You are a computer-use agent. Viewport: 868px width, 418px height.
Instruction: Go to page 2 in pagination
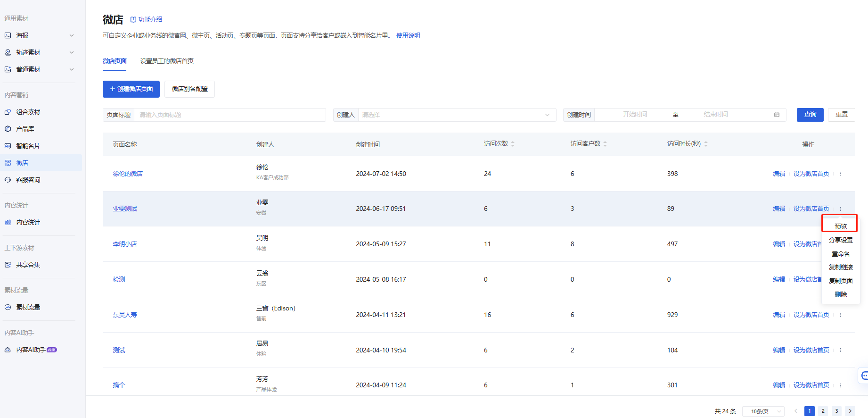823,411
